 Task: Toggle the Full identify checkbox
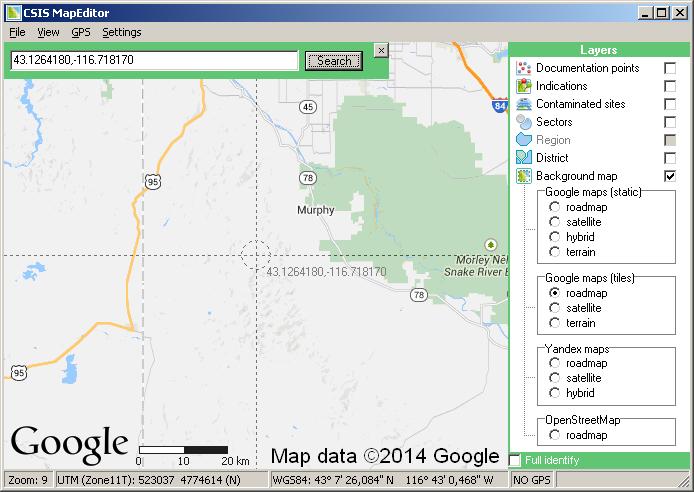click(515, 460)
